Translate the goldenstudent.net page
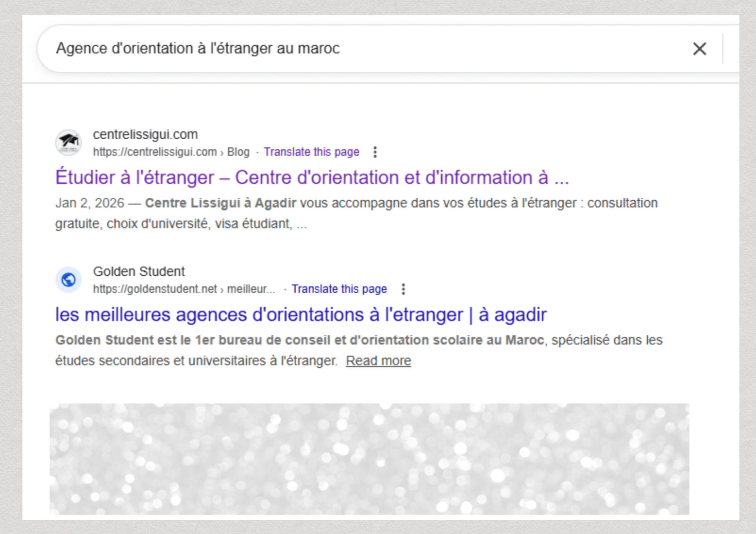 (339, 289)
